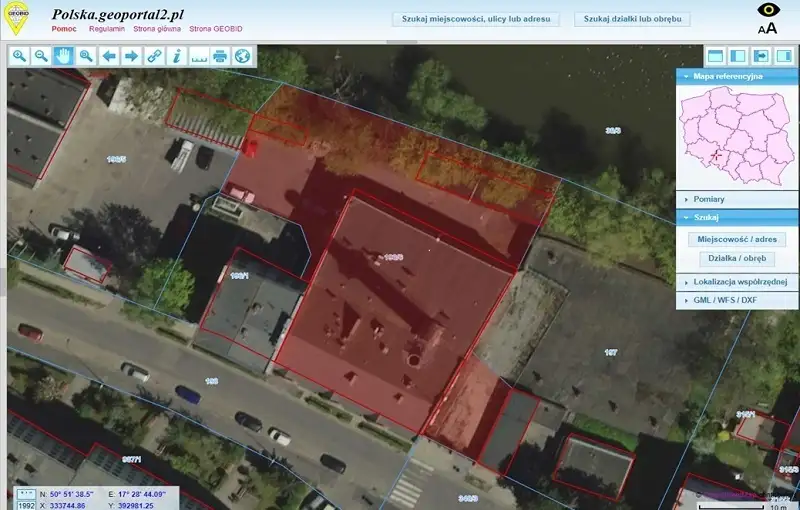The height and width of the screenshot is (510, 800).
Task: Click the chain link map-link icon
Action: point(154,56)
